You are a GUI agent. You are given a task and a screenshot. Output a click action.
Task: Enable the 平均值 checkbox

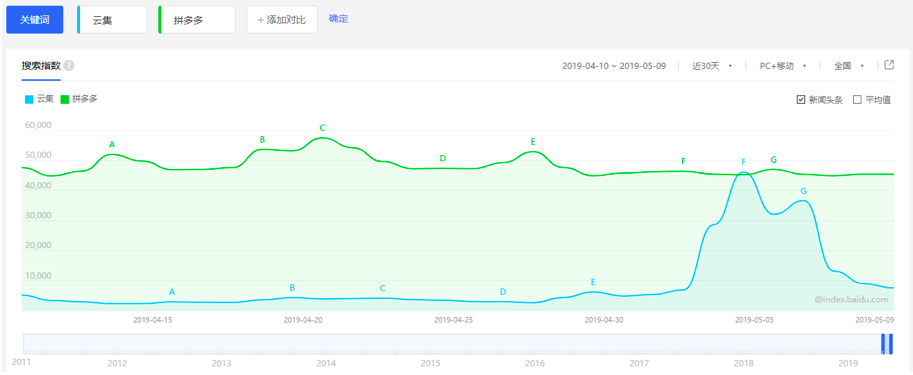pos(857,100)
